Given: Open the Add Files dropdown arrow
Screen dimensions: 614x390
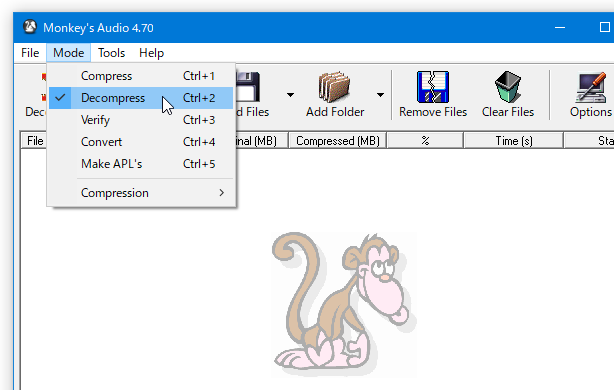Looking at the screenshot, I should click(290, 95).
